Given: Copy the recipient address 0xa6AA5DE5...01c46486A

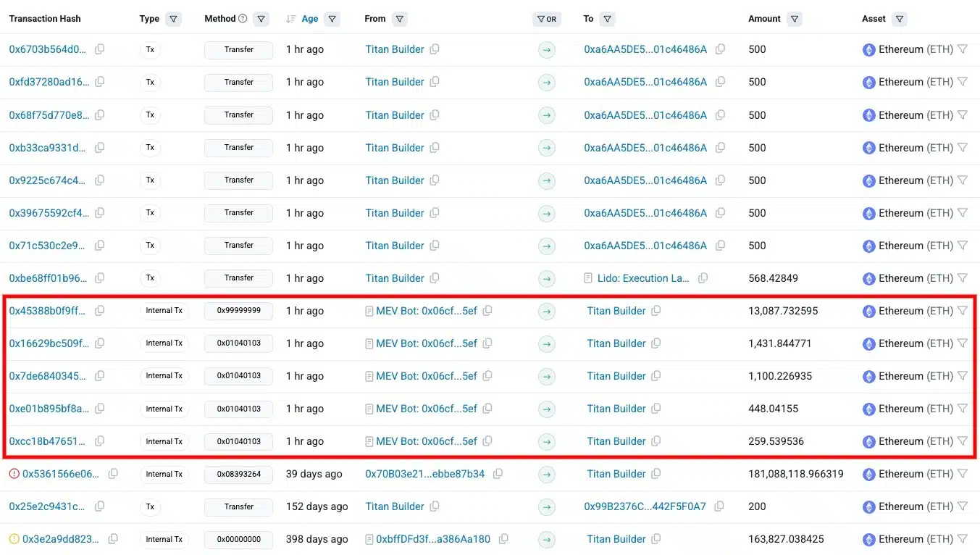Looking at the screenshot, I should click(720, 49).
